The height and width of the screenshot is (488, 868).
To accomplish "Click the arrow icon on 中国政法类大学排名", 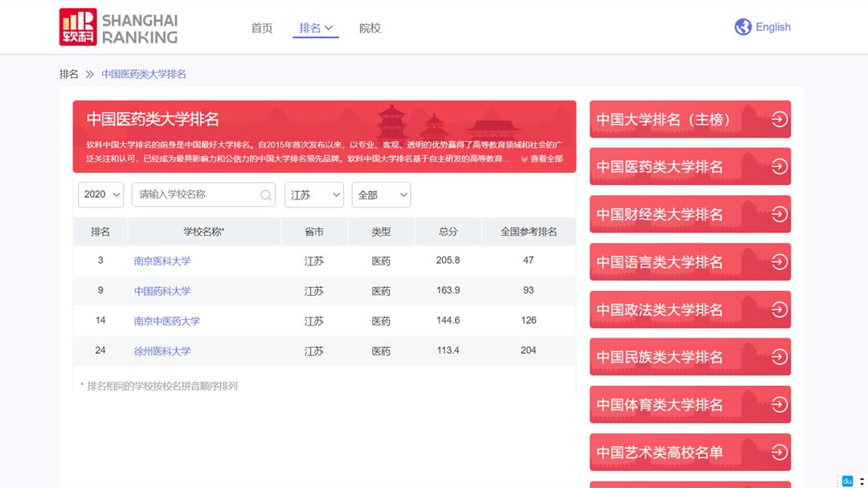I will point(777,310).
